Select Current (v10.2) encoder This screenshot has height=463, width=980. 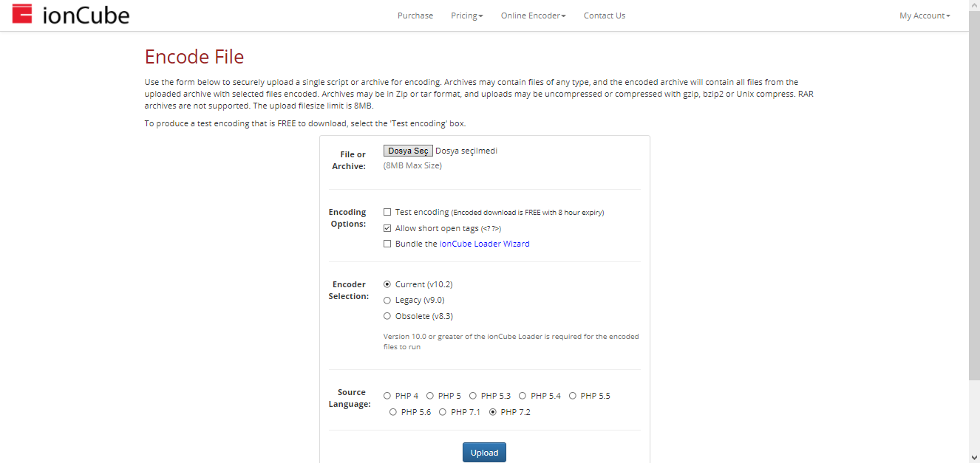tap(387, 284)
